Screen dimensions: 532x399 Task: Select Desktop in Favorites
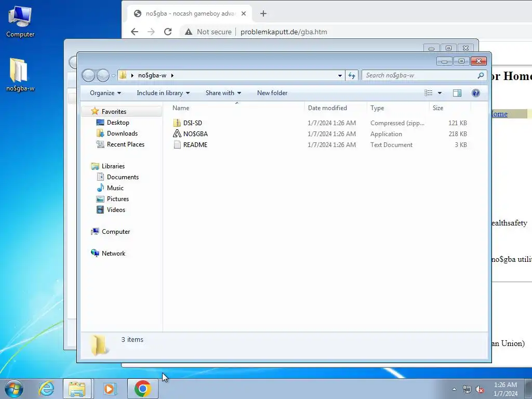pos(118,123)
